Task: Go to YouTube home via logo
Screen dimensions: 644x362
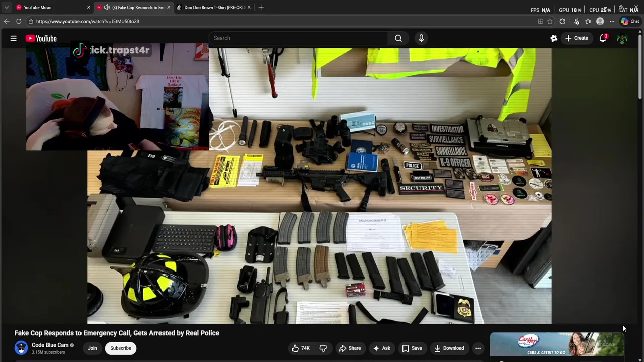Action: 41,38
